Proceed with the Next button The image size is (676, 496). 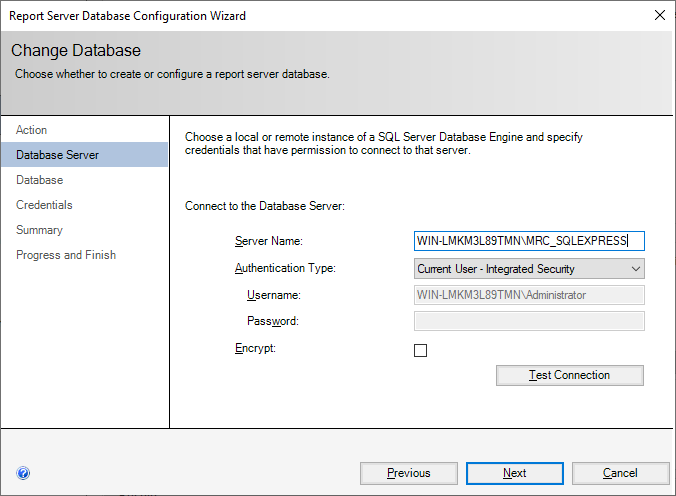[514, 473]
